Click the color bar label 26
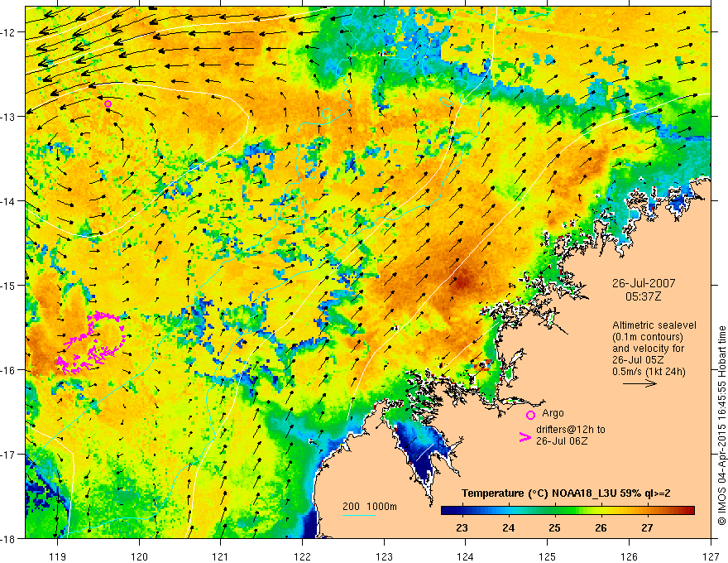The image size is (728, 563). 601,527
